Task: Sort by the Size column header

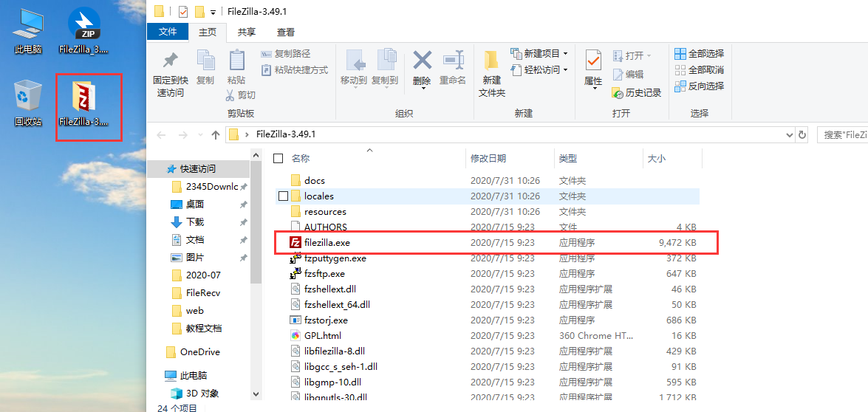Action: tap(657, 159)
